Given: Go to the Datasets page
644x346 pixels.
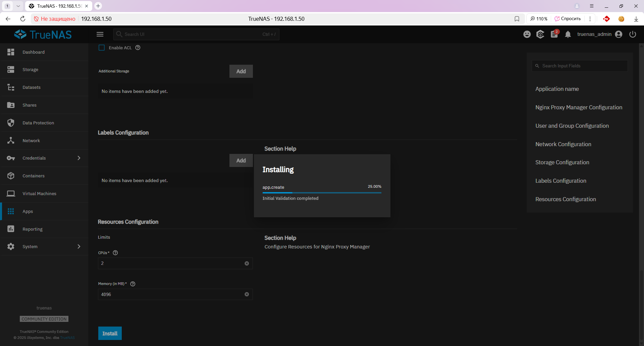Looking at the screenshot, I should tap(32, 87).
